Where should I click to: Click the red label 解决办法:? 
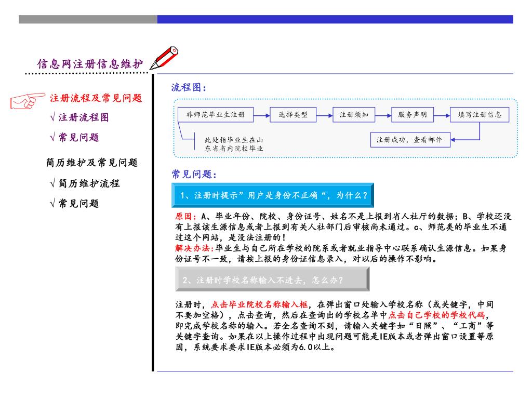194,248
